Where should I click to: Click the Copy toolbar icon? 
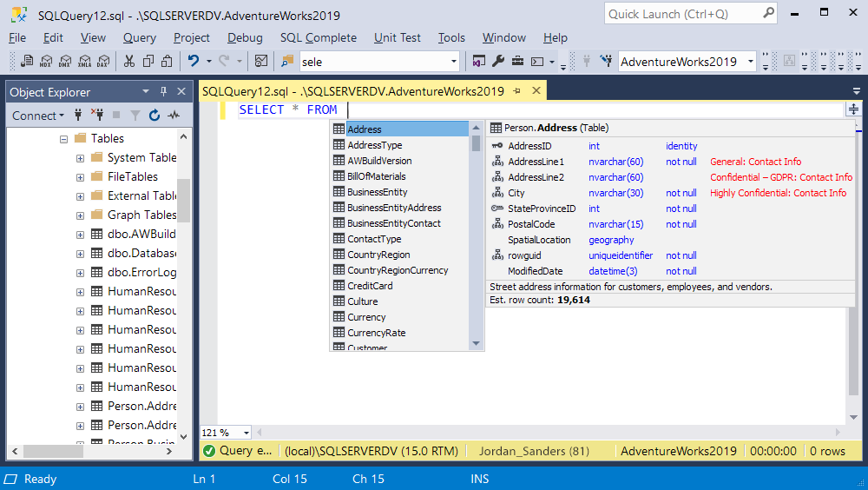pyautogui.click(x=148, y=61)
